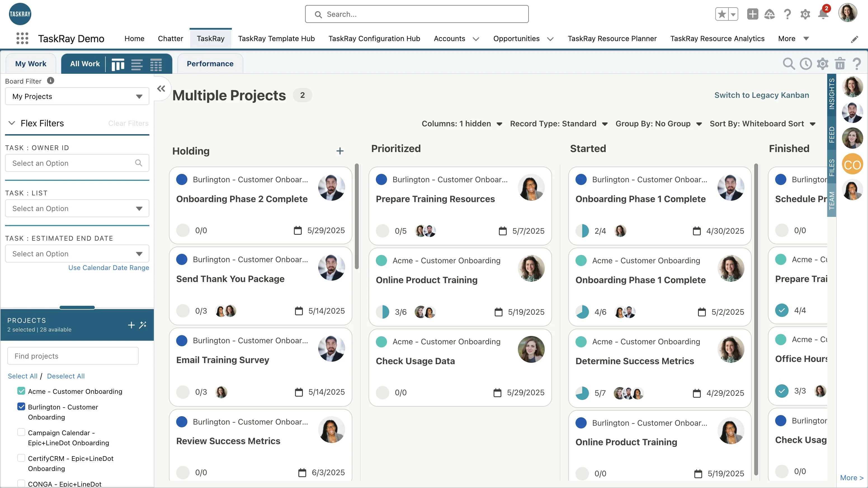Screen dimensions: 868x488
Task: Open the My Projects board filter dropdown
Action: pyautogui.click(x=77, y=96)
